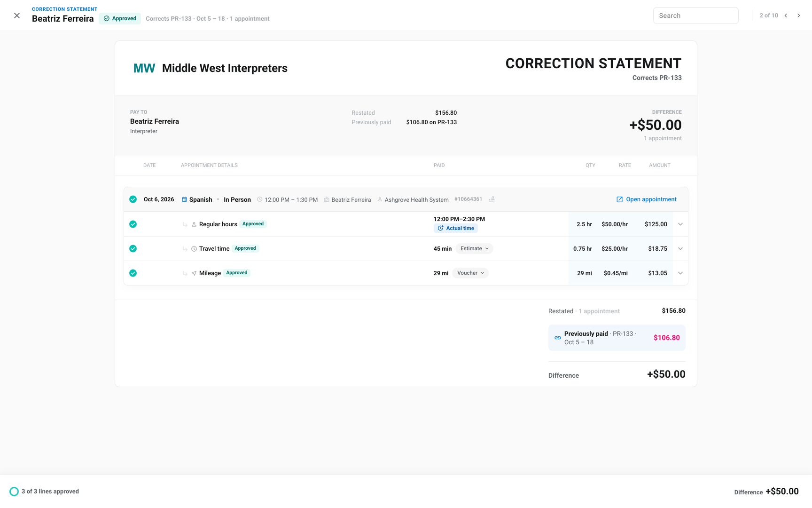
Task: Expand the Regular hours line chevron
Action: pos(680,224)
